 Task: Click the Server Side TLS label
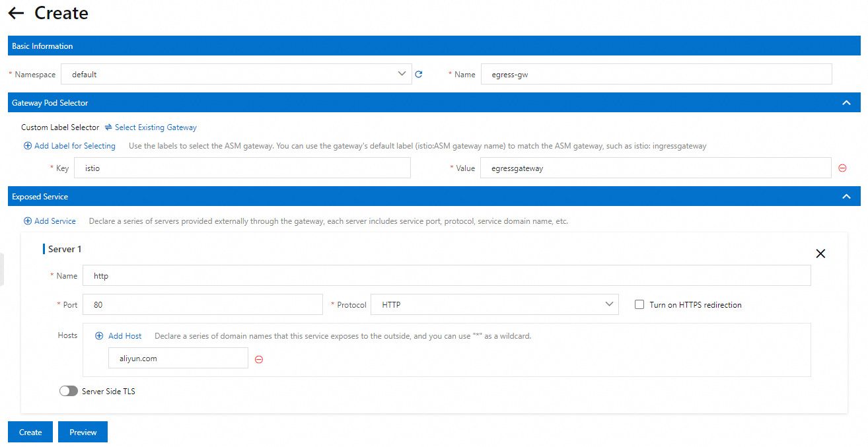coord(108,392)
